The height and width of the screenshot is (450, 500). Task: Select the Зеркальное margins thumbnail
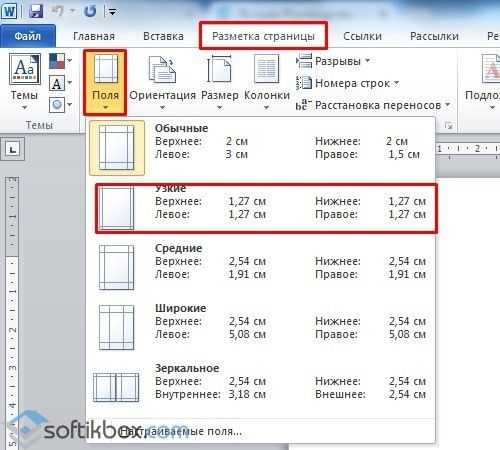click(x=116, y=387)
